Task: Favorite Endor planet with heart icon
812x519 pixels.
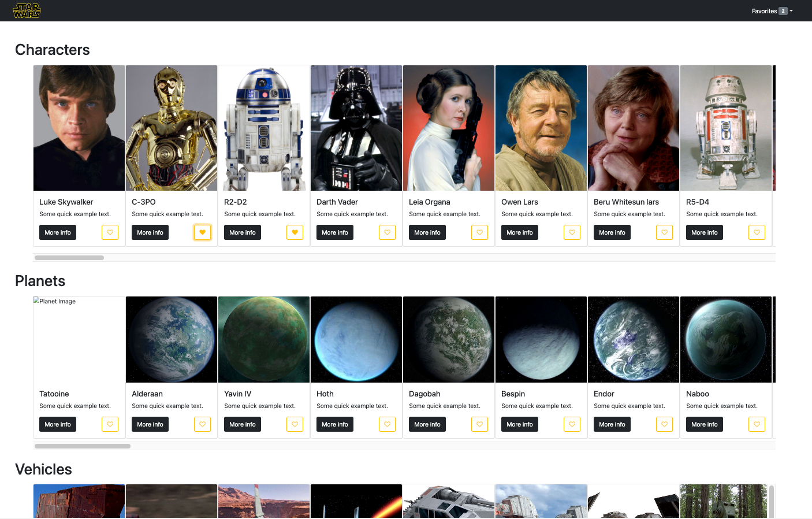Action: pyautogui.click(x=664, y=424)
